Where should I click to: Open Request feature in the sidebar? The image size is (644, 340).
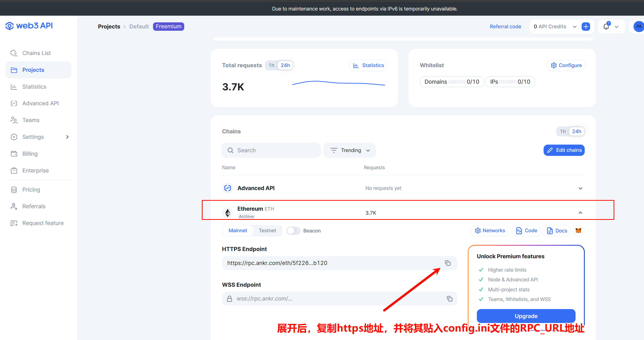43,223
